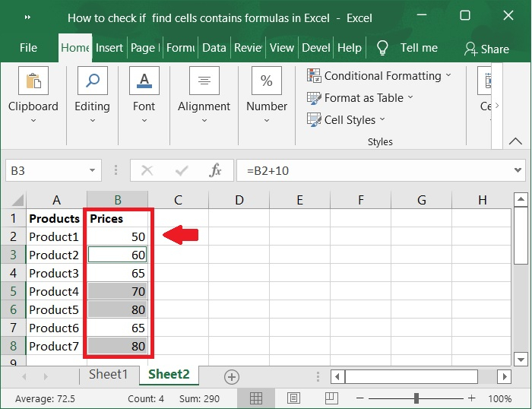Collapse the ribbon with the caret
This screenshot has height=409, width=532.
pyautogui.click(x=515, y=141)
